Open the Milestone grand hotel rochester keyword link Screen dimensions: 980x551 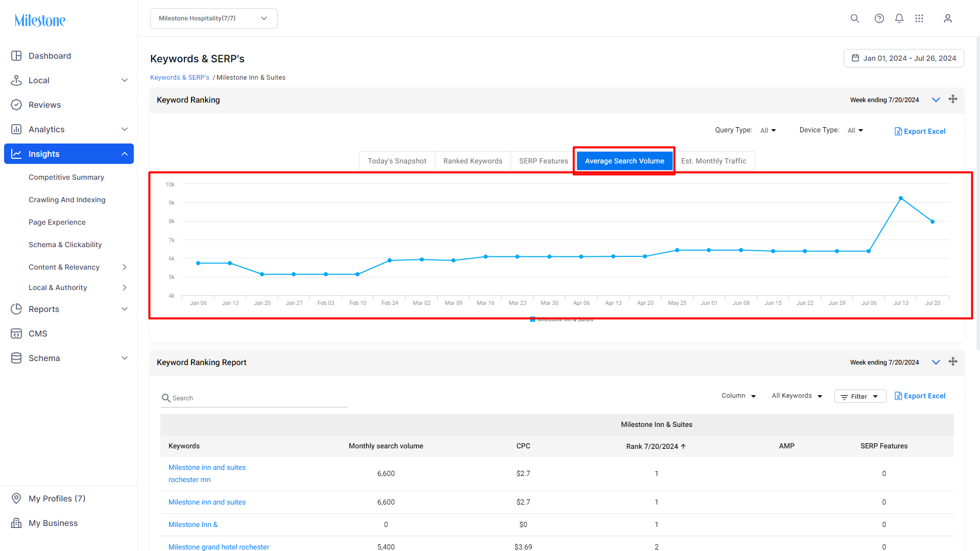219,546
